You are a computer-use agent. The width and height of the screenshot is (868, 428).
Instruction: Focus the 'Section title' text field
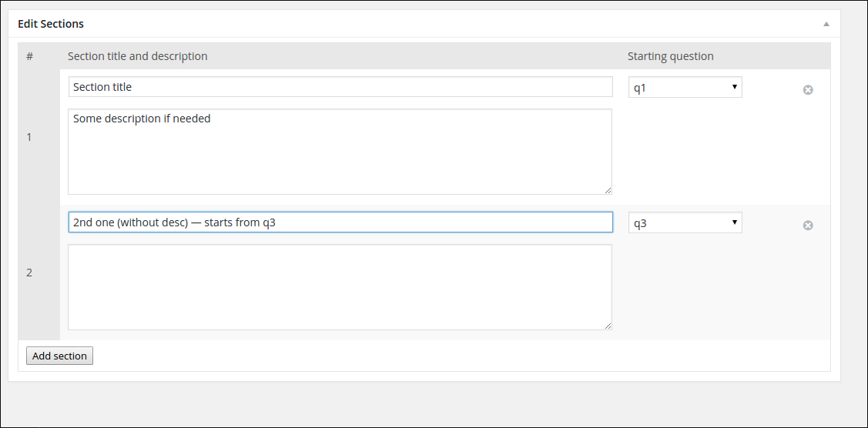(x=340, y=87)
